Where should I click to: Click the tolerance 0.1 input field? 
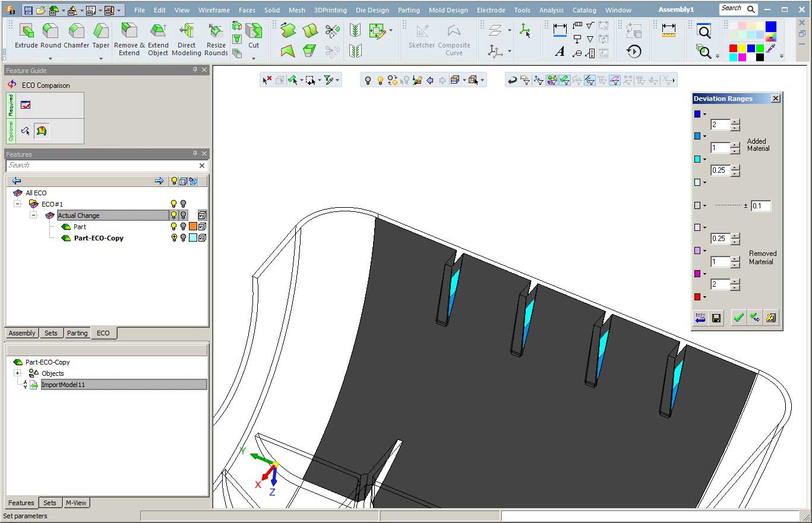tap(760, 206)
